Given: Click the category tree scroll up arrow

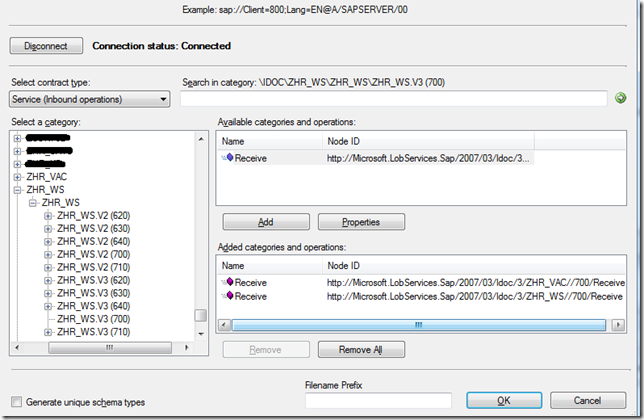Looking at the screenshot, I should point(201,139).
